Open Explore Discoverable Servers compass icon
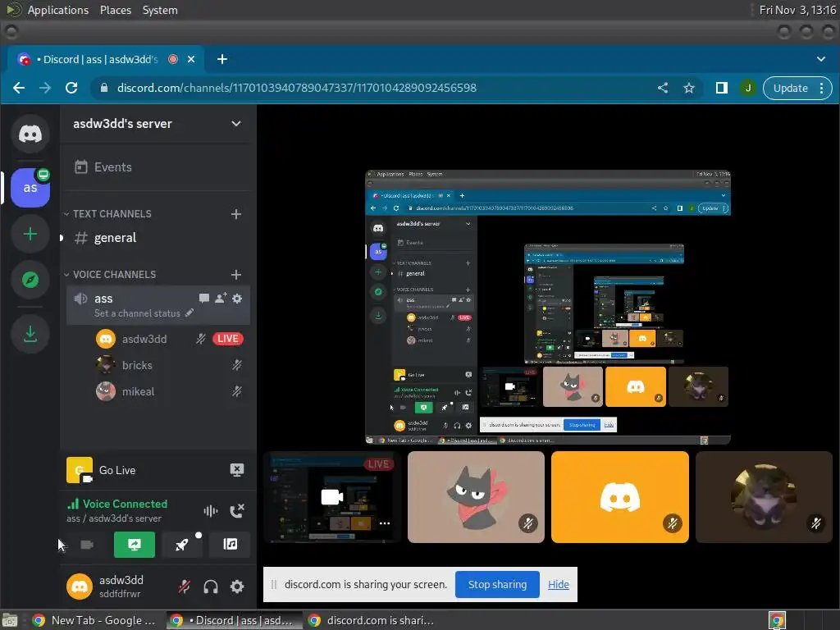Image resolution: width=840 pixels, height=630 pixels. (30, 280)
